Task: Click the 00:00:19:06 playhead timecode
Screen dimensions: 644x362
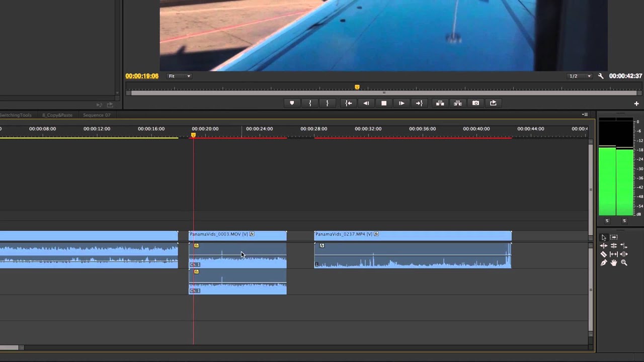Action: [142, 76]
